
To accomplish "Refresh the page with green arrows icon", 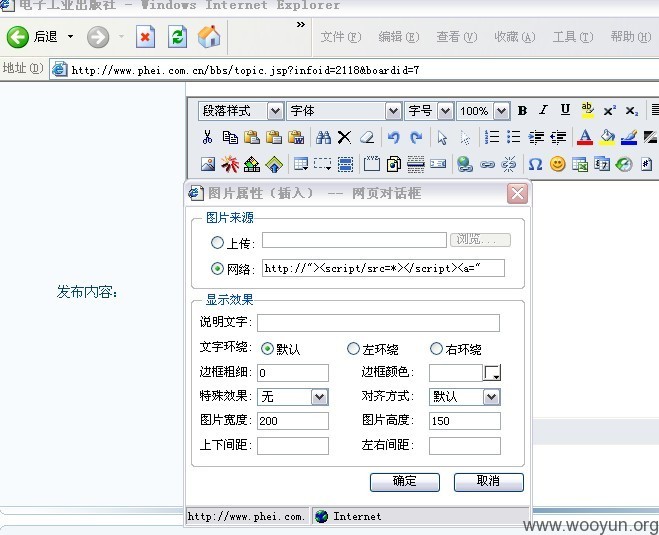I will tap(177, 37).
